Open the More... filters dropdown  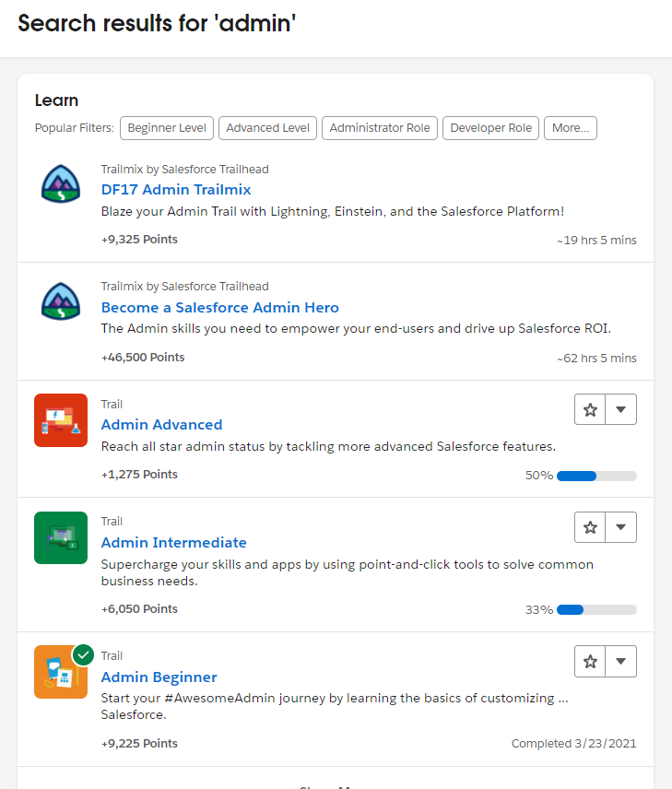coord(571,128)
